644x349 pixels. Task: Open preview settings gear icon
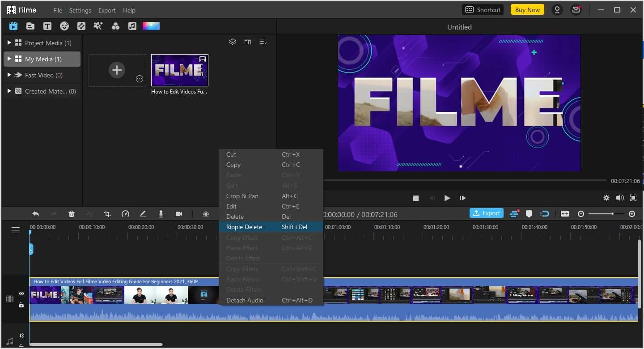click(606, 198)
